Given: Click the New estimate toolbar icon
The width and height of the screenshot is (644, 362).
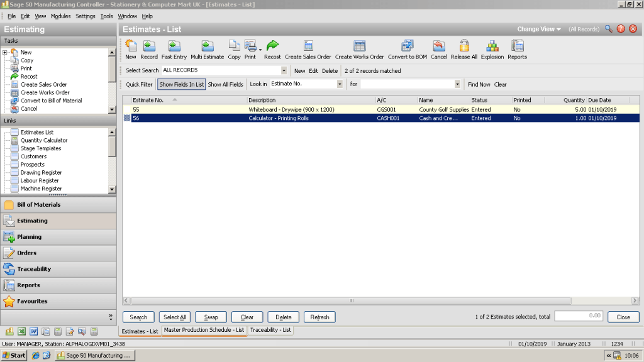Looking at the screenshot, I should pyautogui.click(x=131, y=50).
